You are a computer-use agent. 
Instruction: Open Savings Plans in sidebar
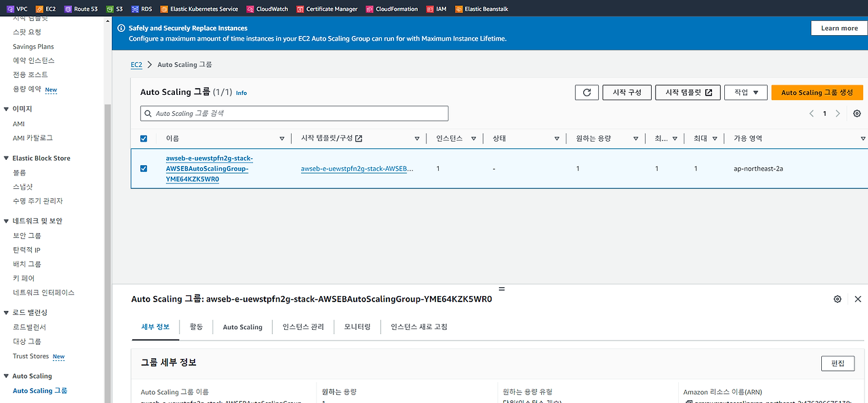click(x=33, y=47)
